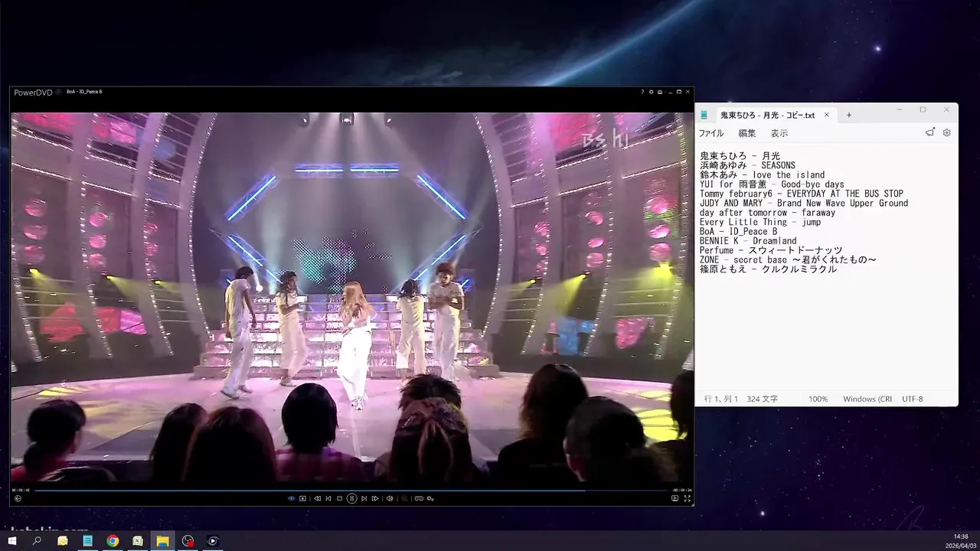Rewind the PowerDVD video
Screen dimensions: 980x551
(317, 498)
